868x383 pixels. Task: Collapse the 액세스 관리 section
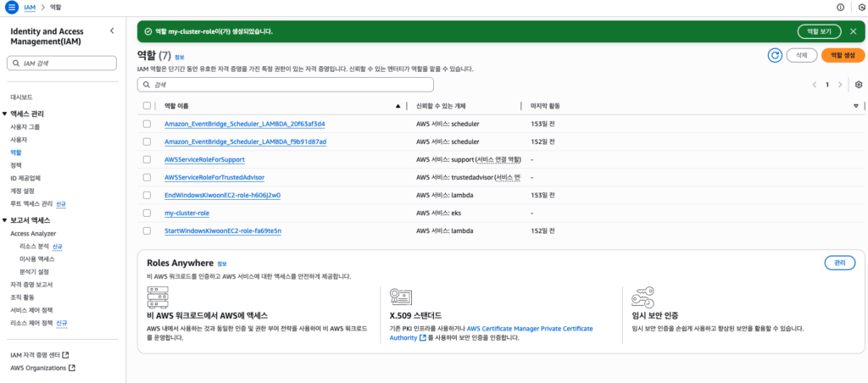(5, 114)
